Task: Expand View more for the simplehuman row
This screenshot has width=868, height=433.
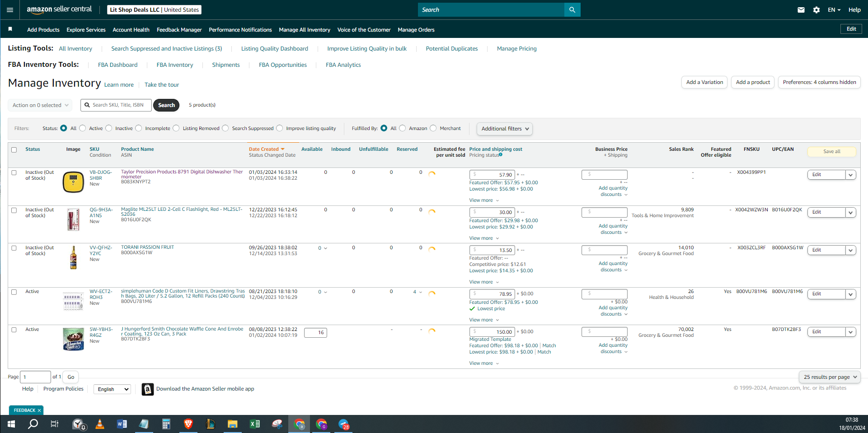Action: click(484, 320)
